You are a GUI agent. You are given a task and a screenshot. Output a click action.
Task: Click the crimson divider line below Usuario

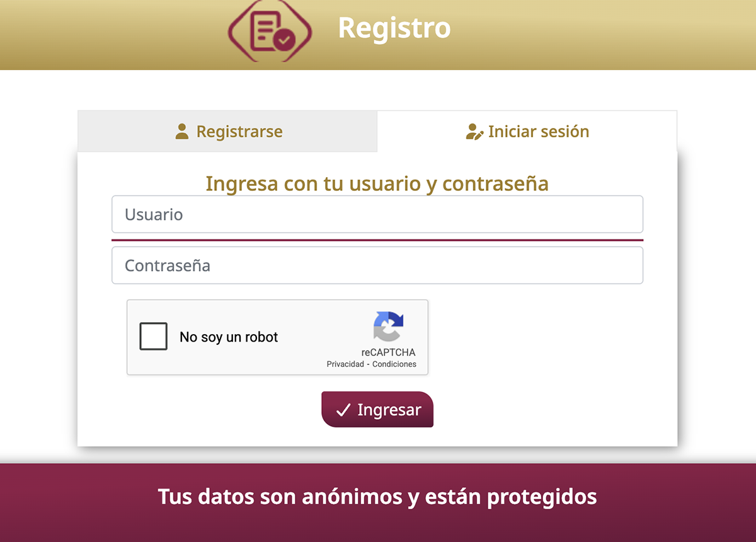click(377, 240)
